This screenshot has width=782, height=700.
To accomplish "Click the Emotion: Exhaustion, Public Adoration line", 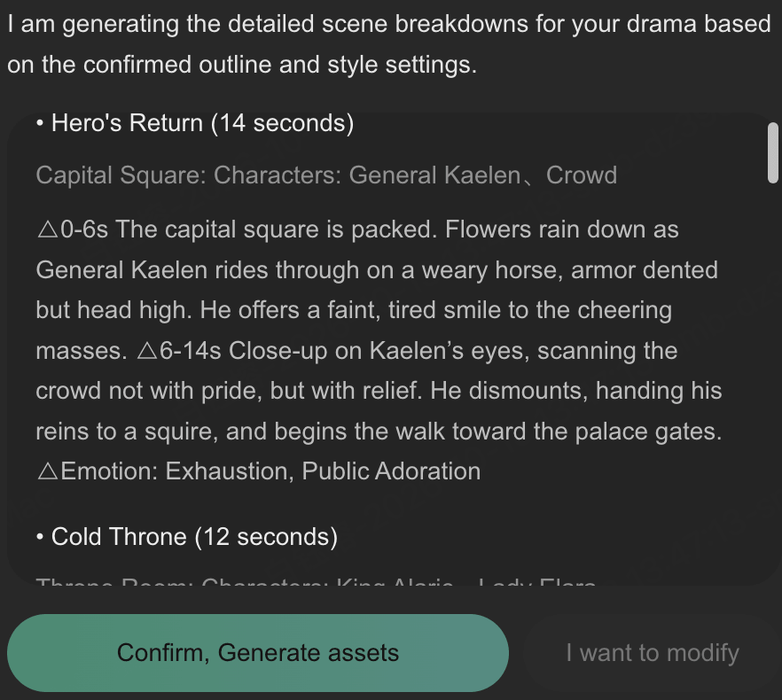I will 259,471.
